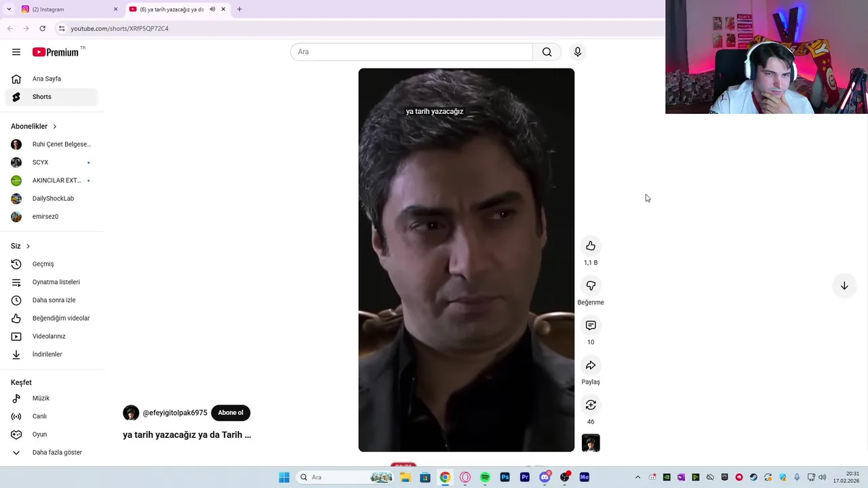Open emirsez0 subscription channel

point(52,217)
